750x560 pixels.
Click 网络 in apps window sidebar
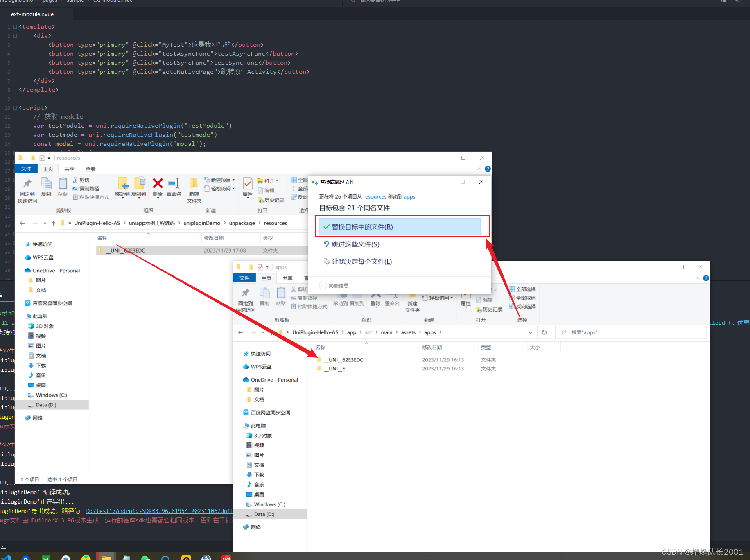[x=255, y=527]
